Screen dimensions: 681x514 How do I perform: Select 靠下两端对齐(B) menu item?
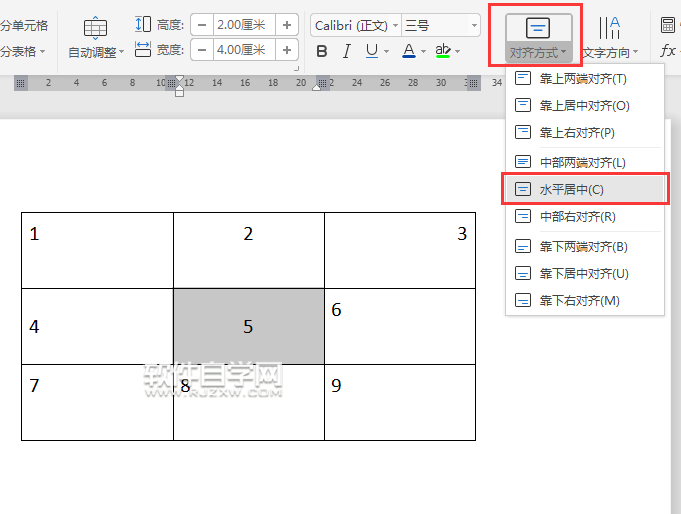(585, 247)
